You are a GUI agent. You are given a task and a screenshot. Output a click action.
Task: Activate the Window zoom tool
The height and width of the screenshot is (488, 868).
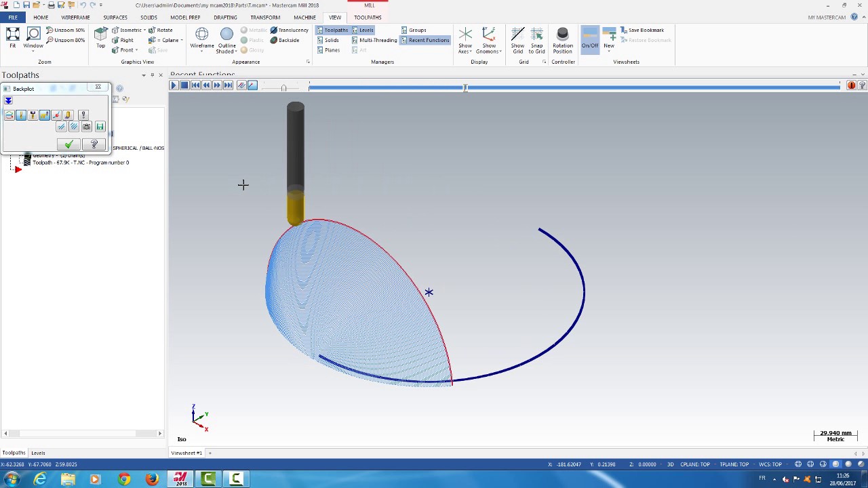33,37
